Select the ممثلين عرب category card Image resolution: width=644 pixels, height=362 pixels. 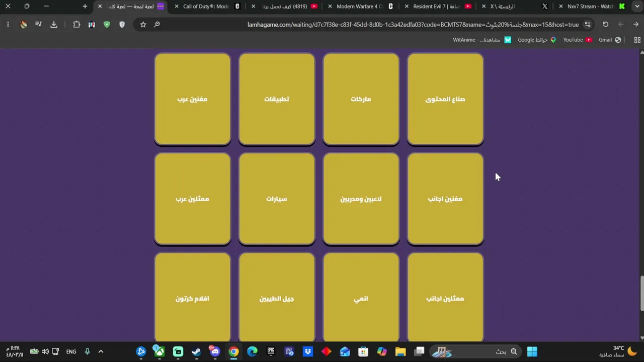click(193, 199)
